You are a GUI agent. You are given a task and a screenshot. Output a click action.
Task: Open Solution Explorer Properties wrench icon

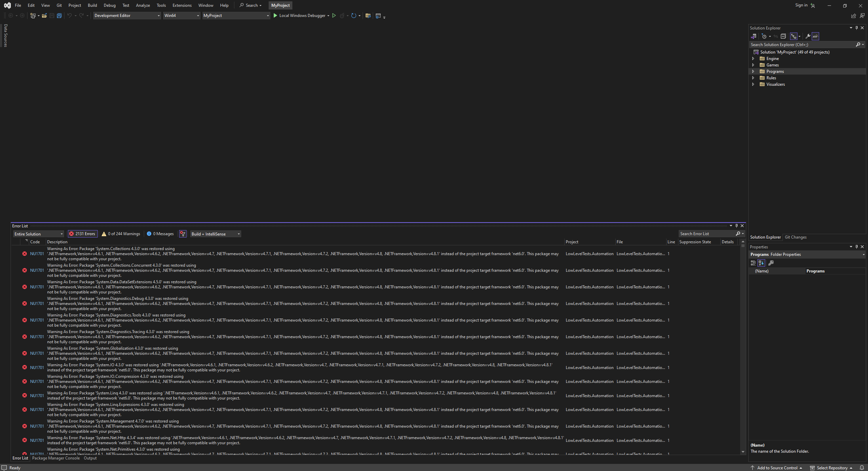[x=808, y=36]
